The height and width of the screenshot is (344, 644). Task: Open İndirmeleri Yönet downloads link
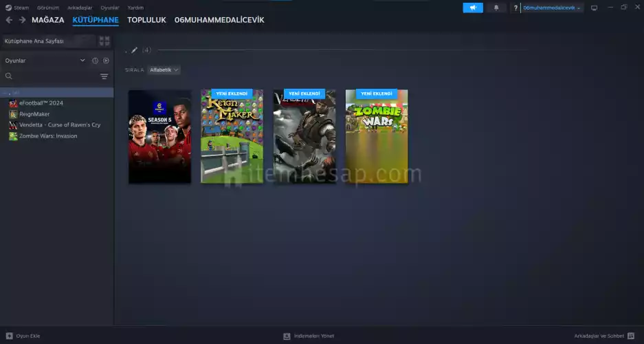pyautogui.click(x=309, y=336)
